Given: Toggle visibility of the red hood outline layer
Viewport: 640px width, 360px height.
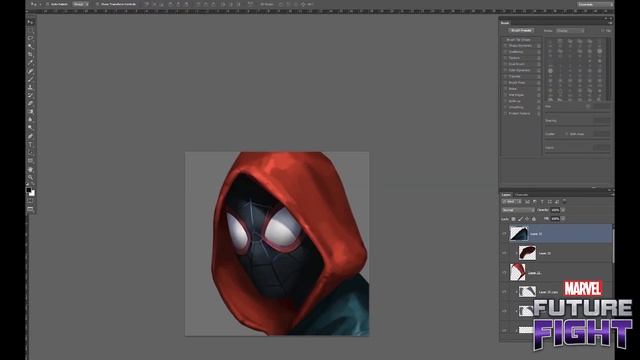Looking at the screenshot, I should [504, 273].
